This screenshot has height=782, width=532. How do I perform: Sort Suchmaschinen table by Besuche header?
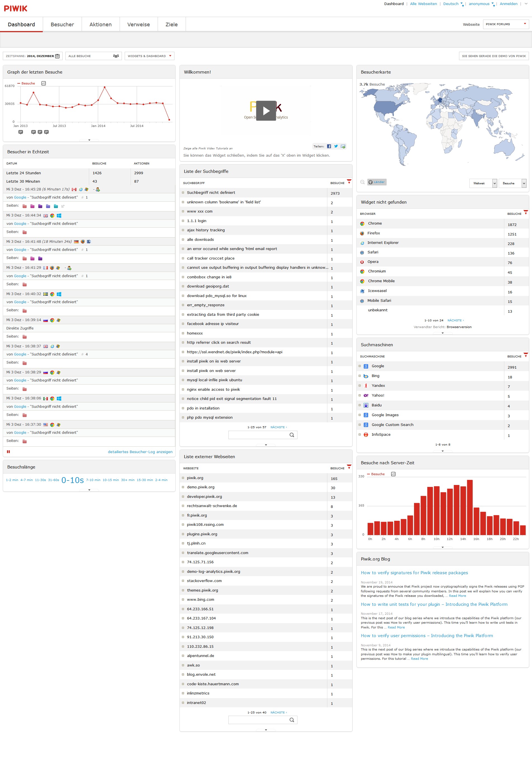pos(514,357)
